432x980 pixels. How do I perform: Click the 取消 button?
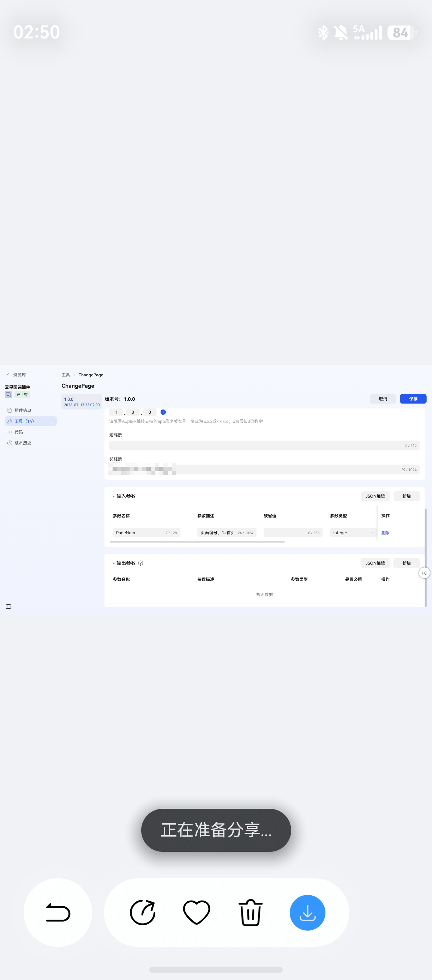tap(383, 399)
